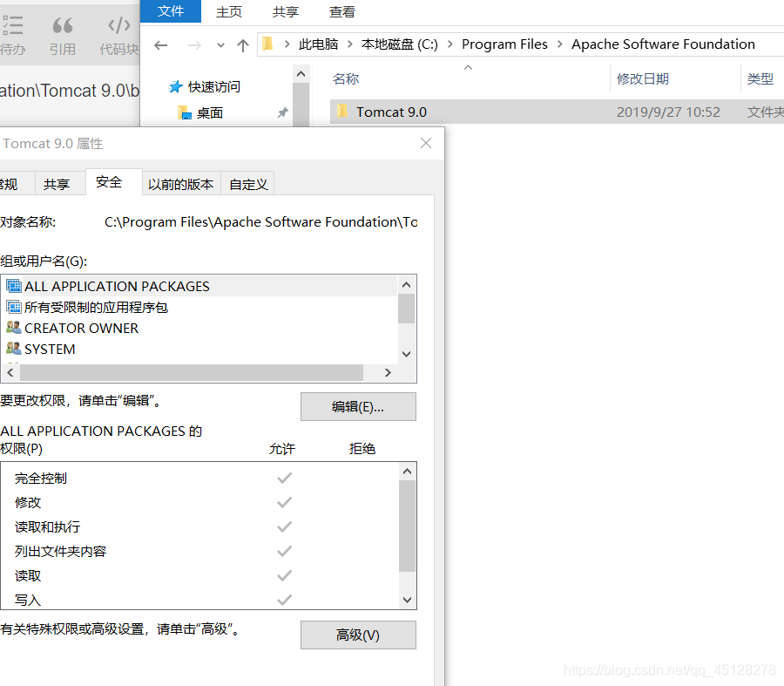Click navigation pane scroll up arrow
The image size is (784, 686).
(301, 74)
